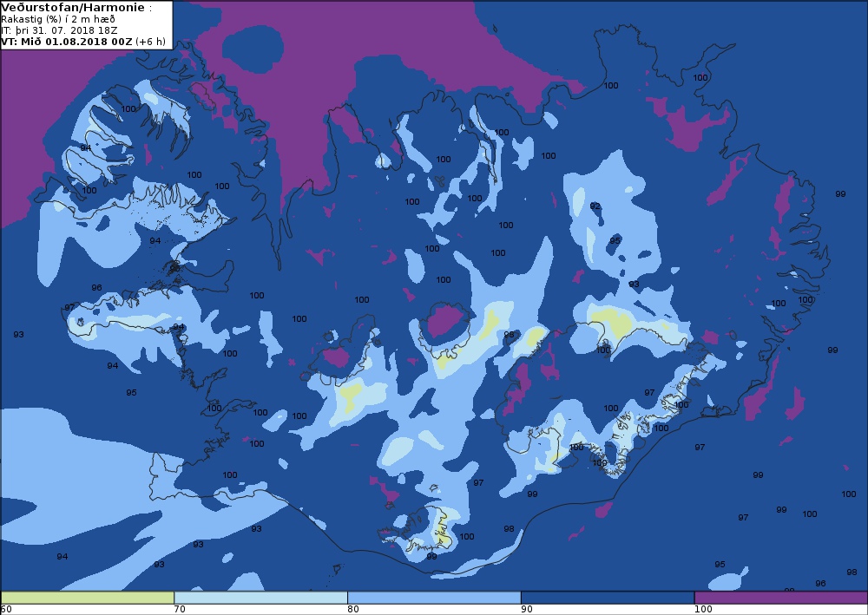Click the purple above-100 legend swatch
Viewport: 868px width, 615px height.
pos(780,598)
